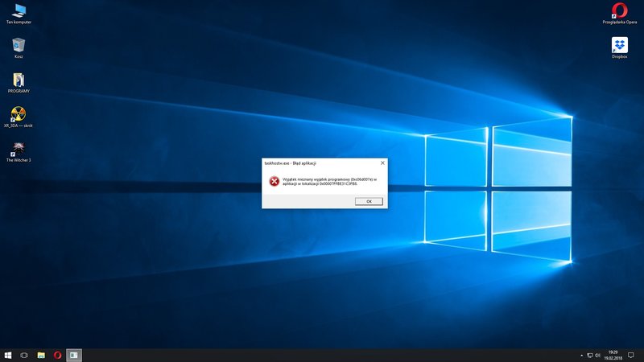Open the network status tray icon

[x=590, y=355]
